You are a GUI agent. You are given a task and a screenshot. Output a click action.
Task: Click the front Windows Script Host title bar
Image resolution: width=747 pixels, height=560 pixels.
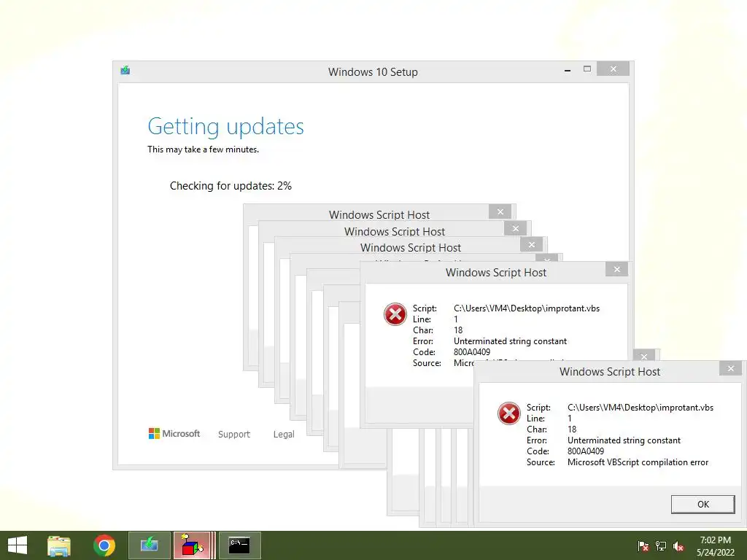pos(610,371)
